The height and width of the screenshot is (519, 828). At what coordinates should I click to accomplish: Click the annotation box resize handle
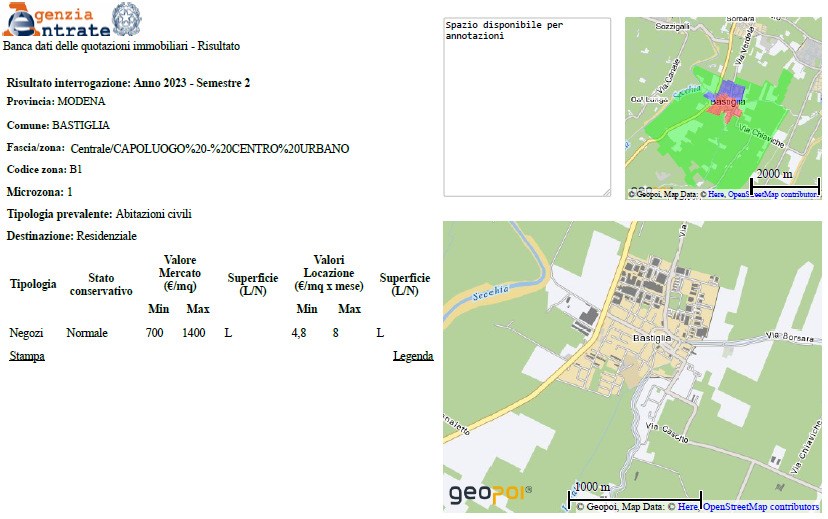tap(605, 191)
